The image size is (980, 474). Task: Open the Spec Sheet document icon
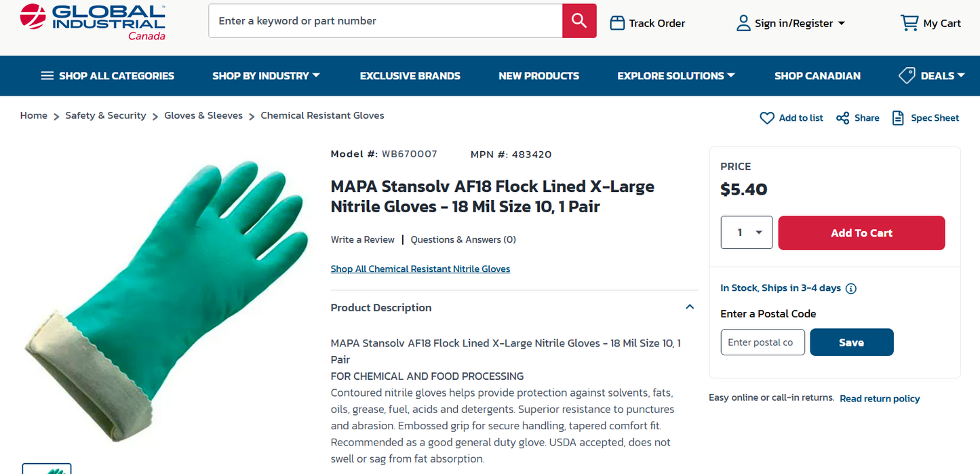coord(898,117)
